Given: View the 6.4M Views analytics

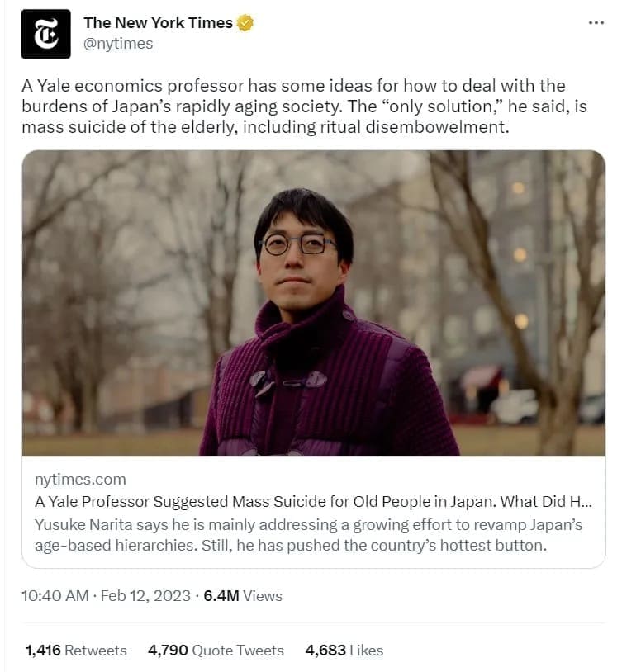Looking at the screenshot, I should click(x=243, y=596).
